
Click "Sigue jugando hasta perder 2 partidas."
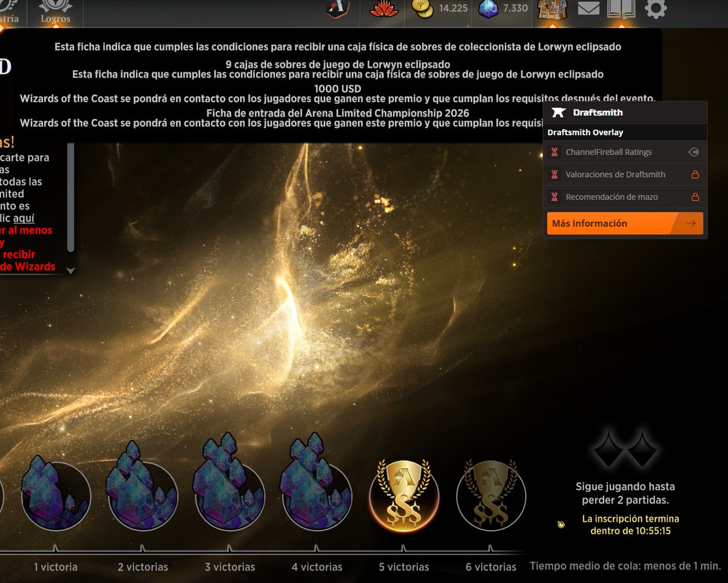[x=625, y=493]
